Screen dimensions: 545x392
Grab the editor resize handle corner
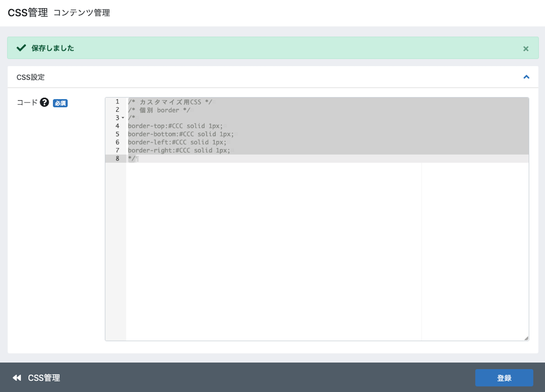526,338
